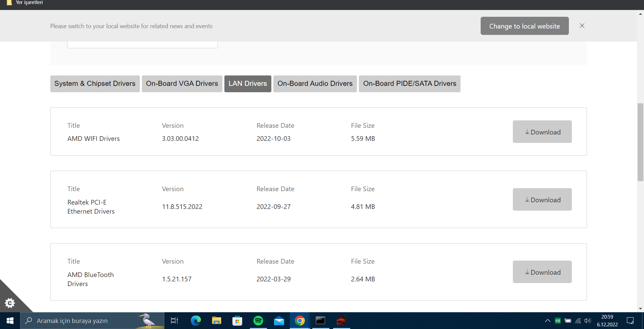Switch to the System & Chipset Drivers tab

(95, 84)
